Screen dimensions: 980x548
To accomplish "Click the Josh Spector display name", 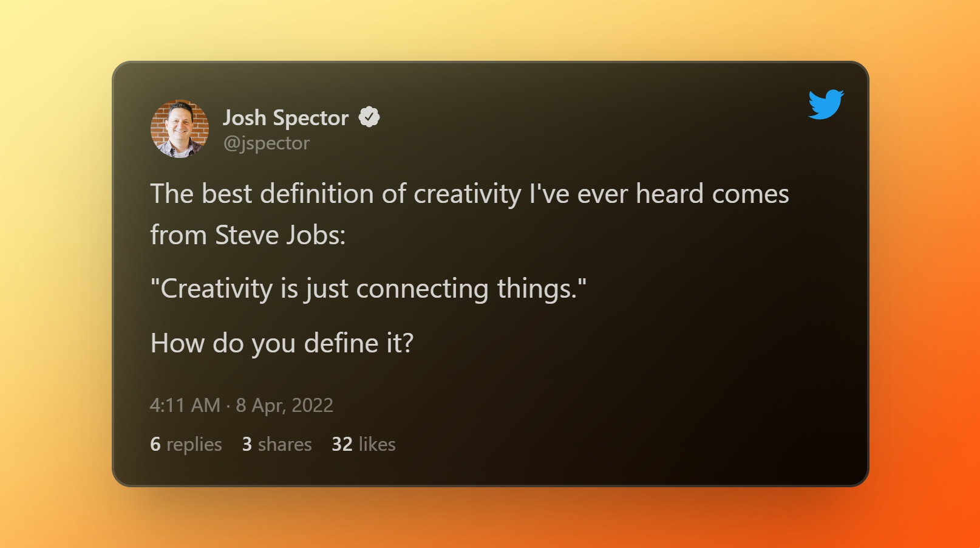I will [285, 118].
